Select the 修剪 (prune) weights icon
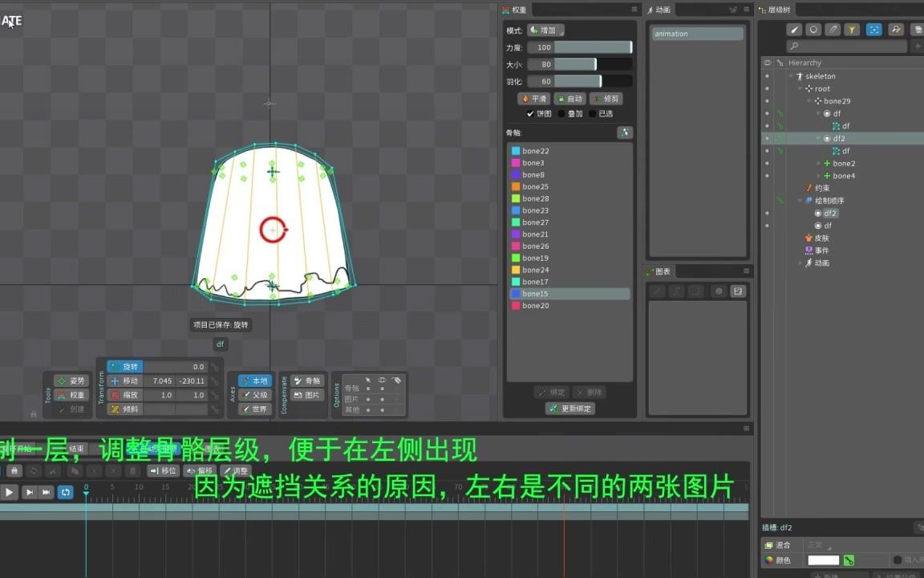The height and width of the screenshot is (578, 924). click(606, 98)
